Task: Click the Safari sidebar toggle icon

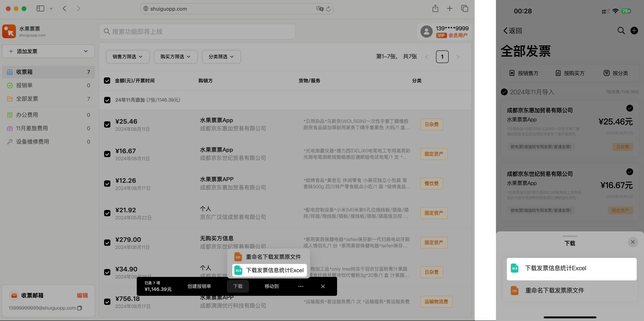Action: click(x=40, y=8)
